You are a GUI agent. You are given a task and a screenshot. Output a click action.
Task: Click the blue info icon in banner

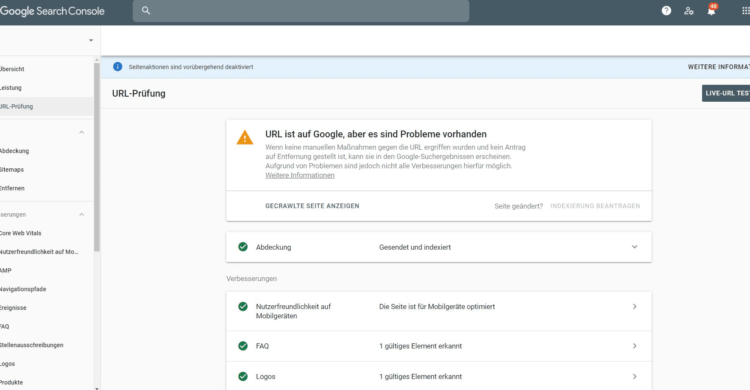point(118,67)
